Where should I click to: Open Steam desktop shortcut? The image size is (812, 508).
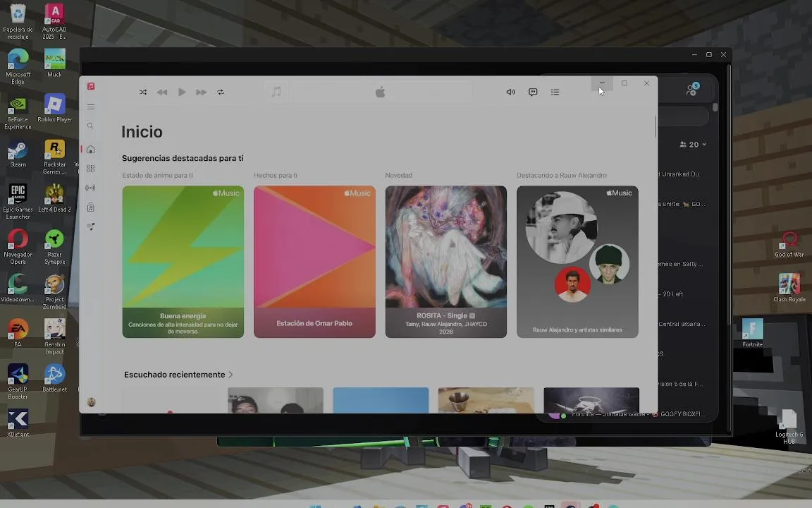(18, 153)
